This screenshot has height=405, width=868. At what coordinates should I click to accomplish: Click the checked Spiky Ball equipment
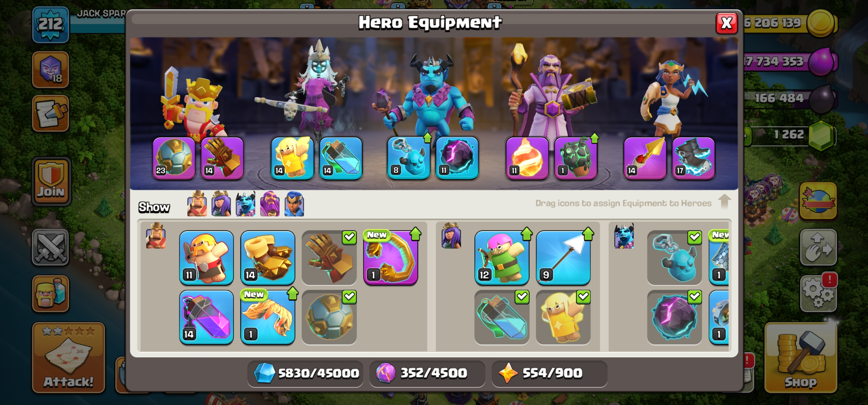coord(329,317)
